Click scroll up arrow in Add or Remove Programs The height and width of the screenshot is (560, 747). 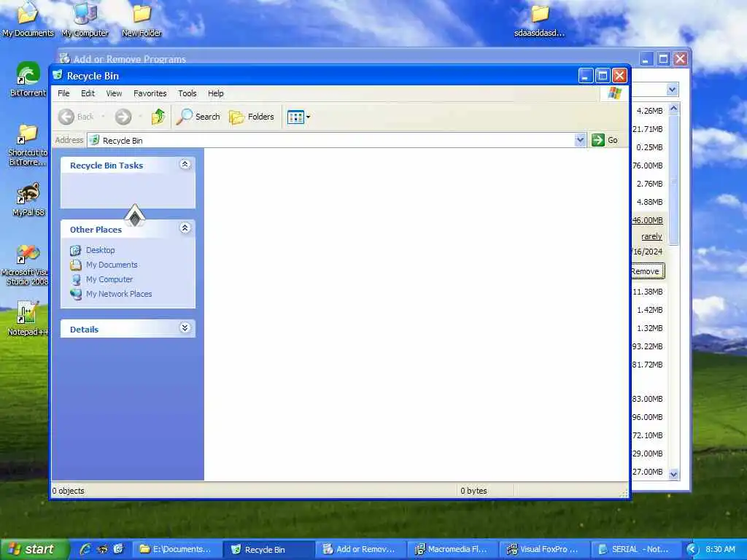673,109
